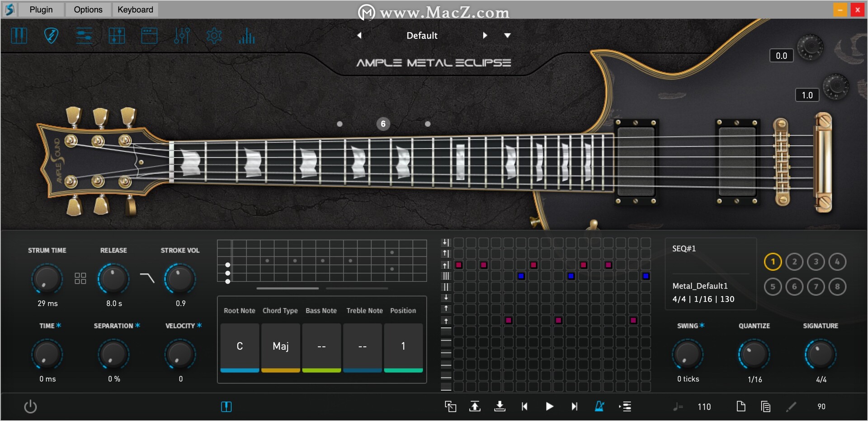
Task: Select sequence slot 5
Action: [x=773, y=286]
